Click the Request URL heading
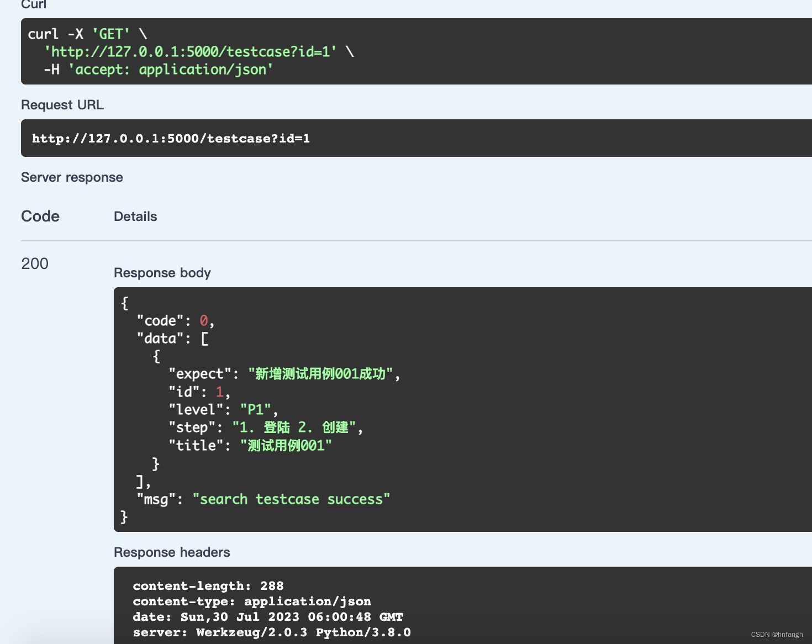Image resolution: width=812 pixels, height=644 pixels. pos(62,105)
